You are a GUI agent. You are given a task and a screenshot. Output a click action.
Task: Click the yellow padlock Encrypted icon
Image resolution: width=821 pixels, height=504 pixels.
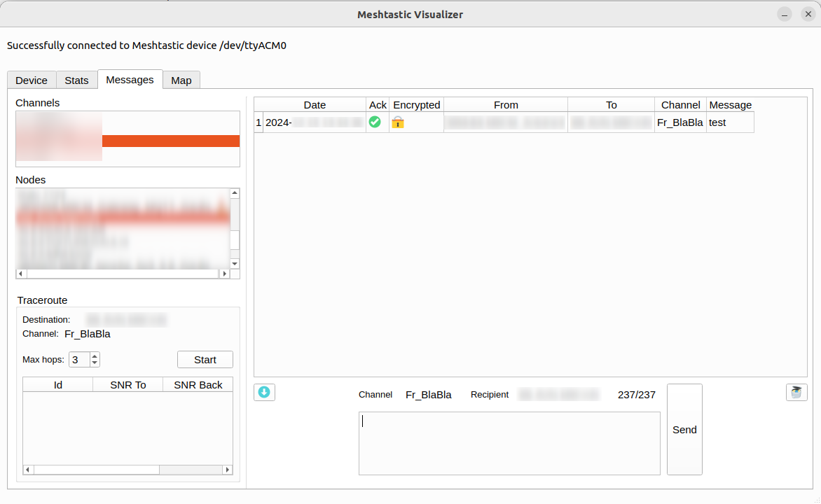coord(398,122)
